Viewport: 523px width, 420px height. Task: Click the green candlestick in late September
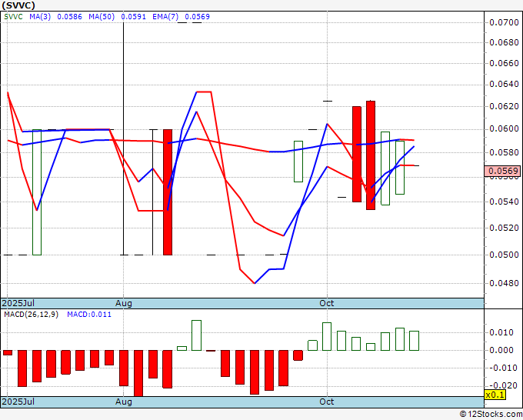298,162
